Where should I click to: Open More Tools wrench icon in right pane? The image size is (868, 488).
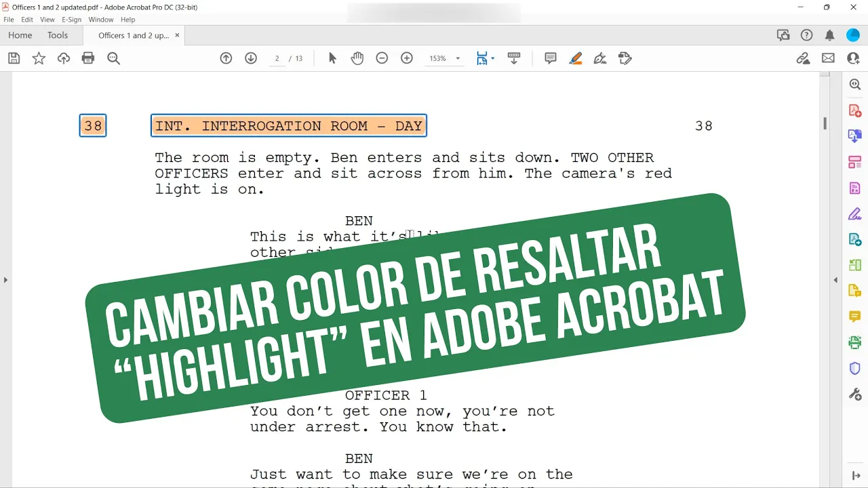point(854,394)
